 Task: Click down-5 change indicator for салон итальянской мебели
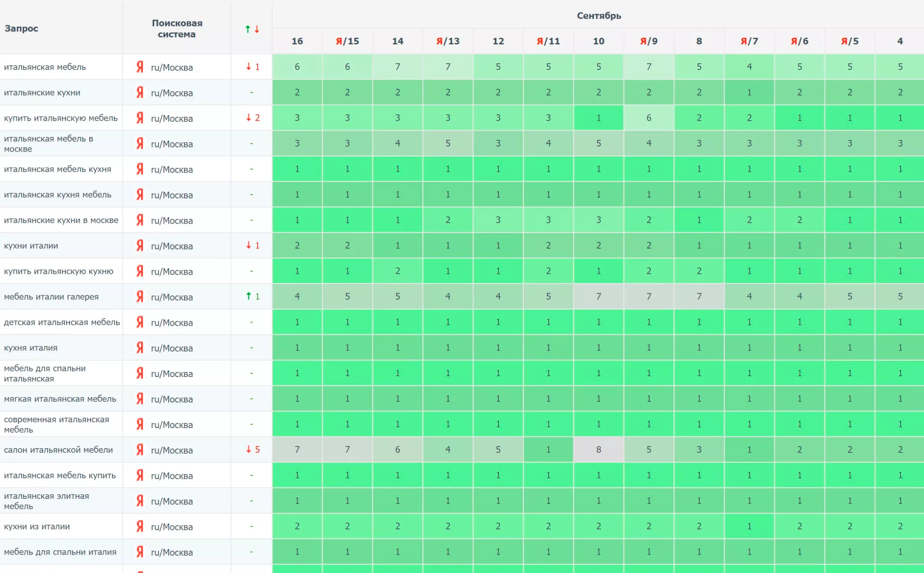tap(253, 449)
